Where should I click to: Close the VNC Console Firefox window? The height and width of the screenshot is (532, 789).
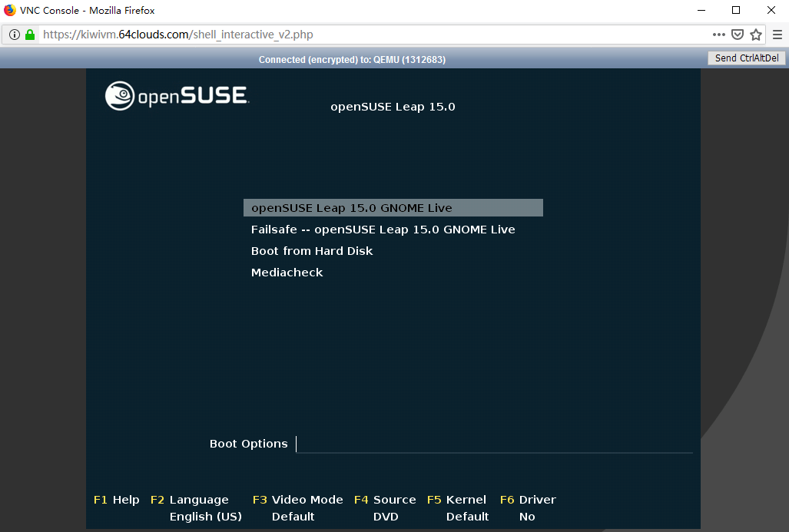click(x=771, y=10)
